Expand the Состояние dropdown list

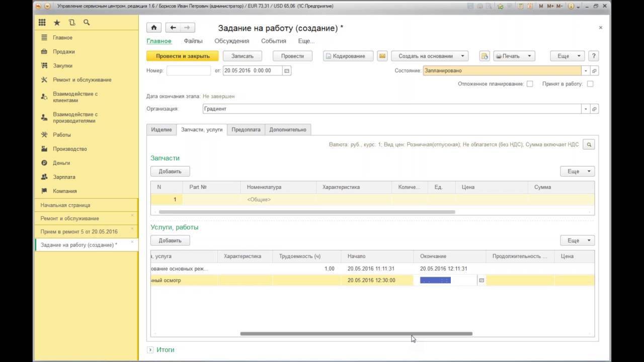tap(585, 71)
